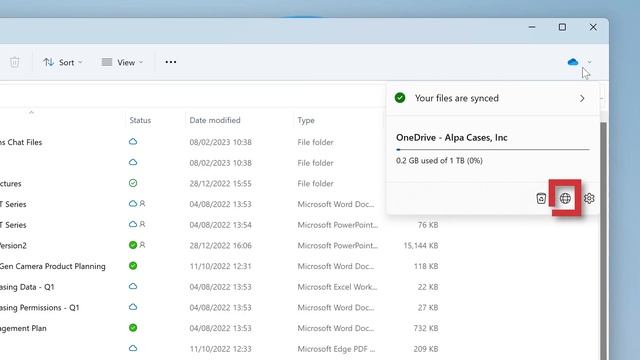Collapse sort arrow above name column

pos(31,112)
